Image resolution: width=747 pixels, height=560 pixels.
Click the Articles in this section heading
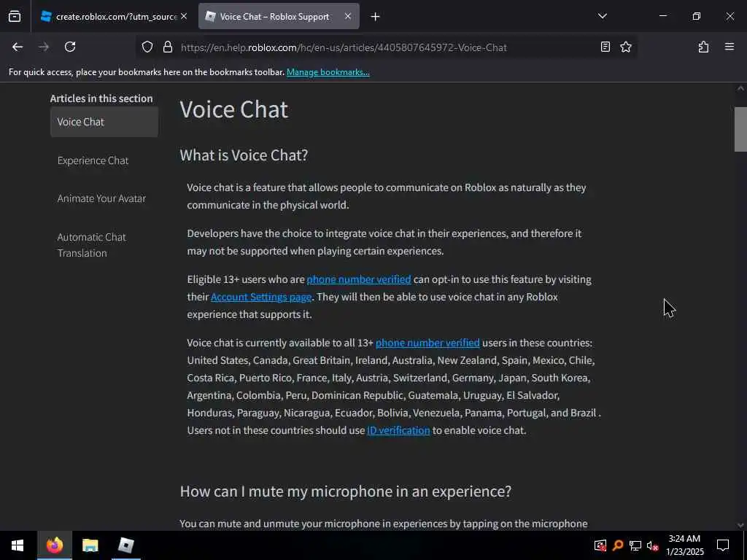(101, 98)
